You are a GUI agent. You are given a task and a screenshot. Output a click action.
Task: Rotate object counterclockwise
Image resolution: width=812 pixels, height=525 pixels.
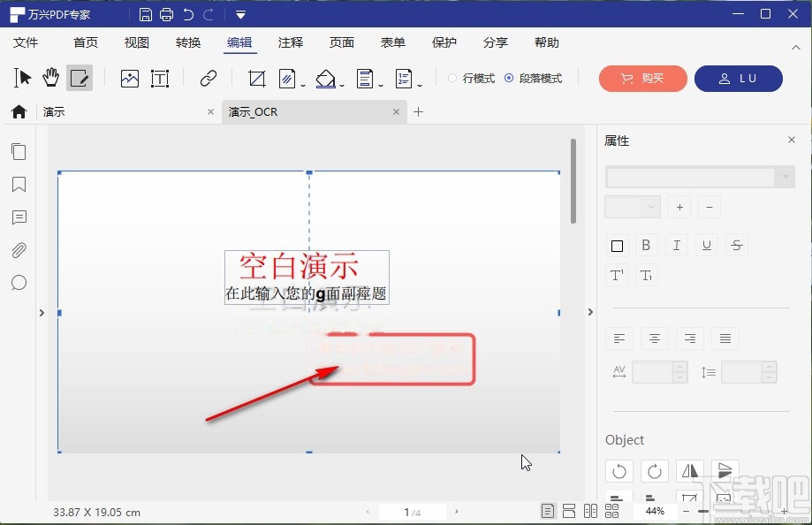pyautogui.click(x=618, y=471)
